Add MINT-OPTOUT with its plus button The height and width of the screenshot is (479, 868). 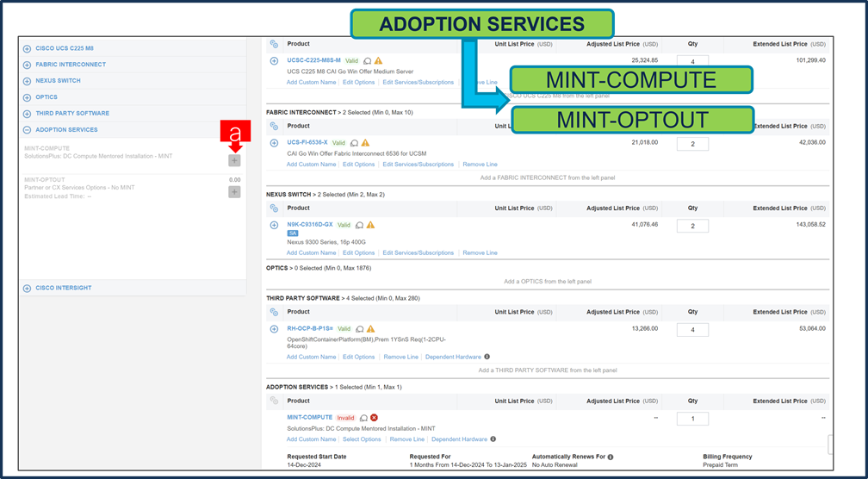click(235, 192)
